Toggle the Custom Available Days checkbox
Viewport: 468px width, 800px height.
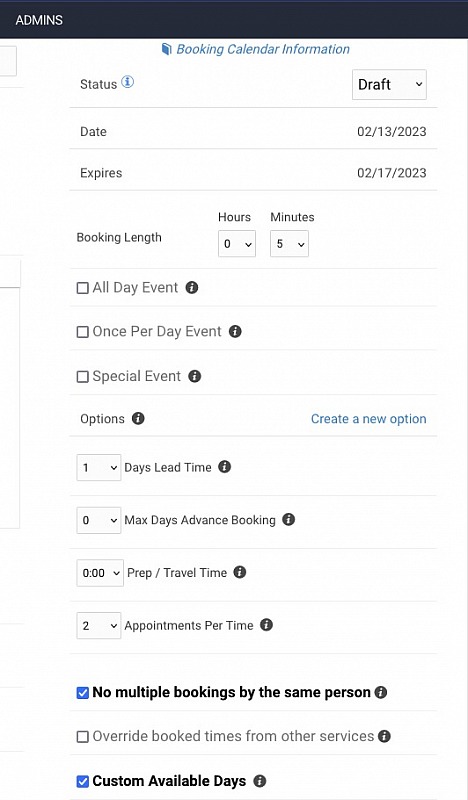coord(82,781)
